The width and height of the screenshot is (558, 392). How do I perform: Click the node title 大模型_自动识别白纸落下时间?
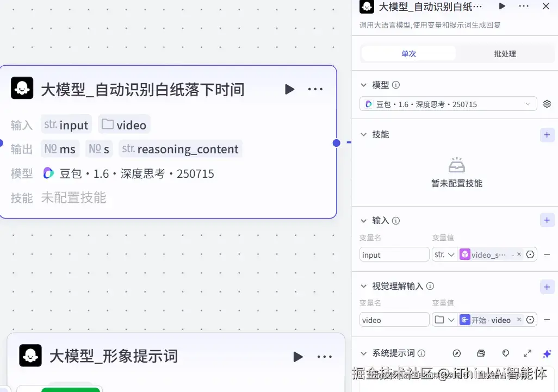(142, 89)
